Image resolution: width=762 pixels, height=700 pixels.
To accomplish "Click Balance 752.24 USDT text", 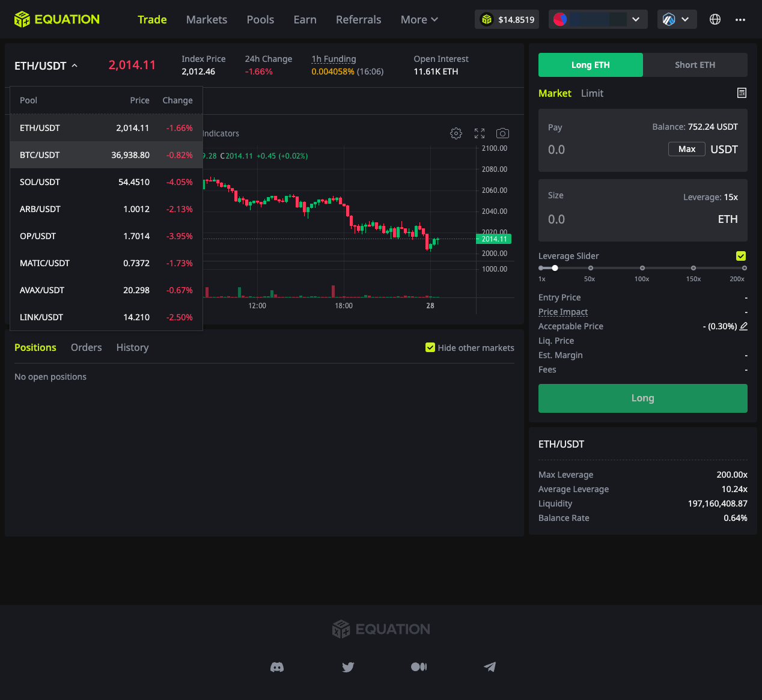I will point(695,127).
